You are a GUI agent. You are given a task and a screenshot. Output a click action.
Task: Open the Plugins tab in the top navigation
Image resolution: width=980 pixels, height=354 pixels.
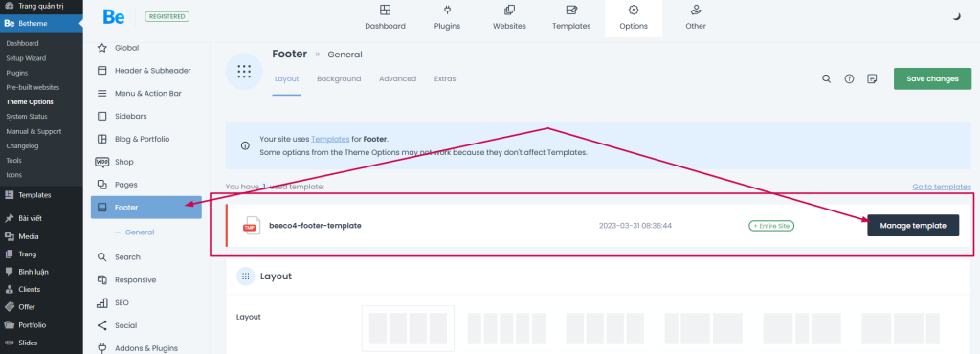[x=447, y=18]
